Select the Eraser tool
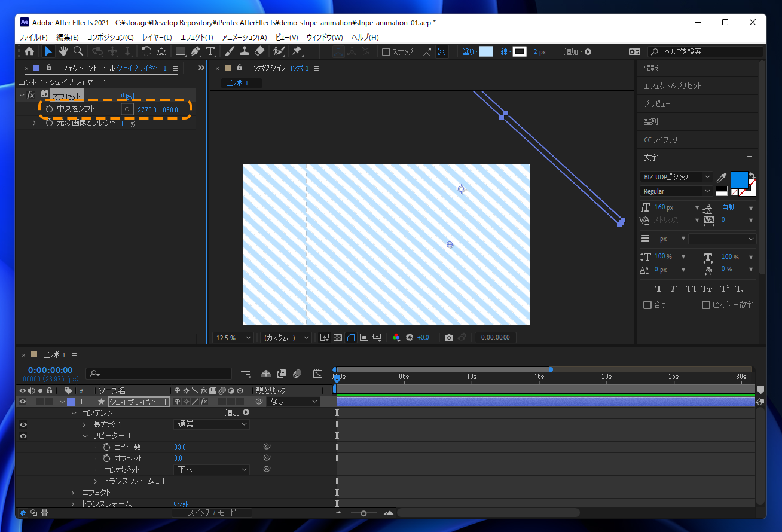Image resolution: width=782 pixels, height=532 pixels. [x=259, y=51]
